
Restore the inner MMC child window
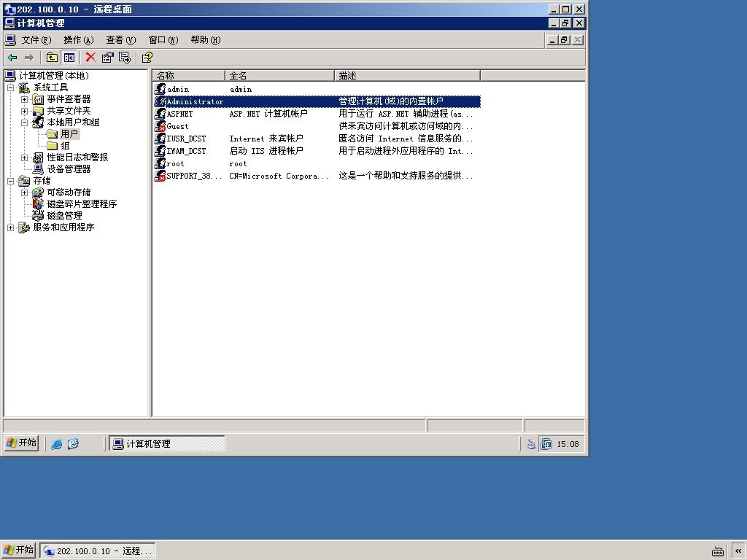click(565, 40)
